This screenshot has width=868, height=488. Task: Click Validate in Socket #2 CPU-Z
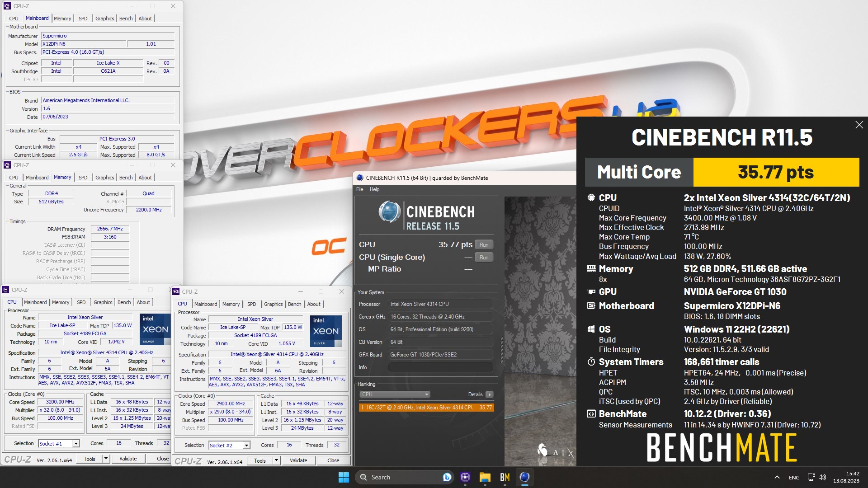298,460
